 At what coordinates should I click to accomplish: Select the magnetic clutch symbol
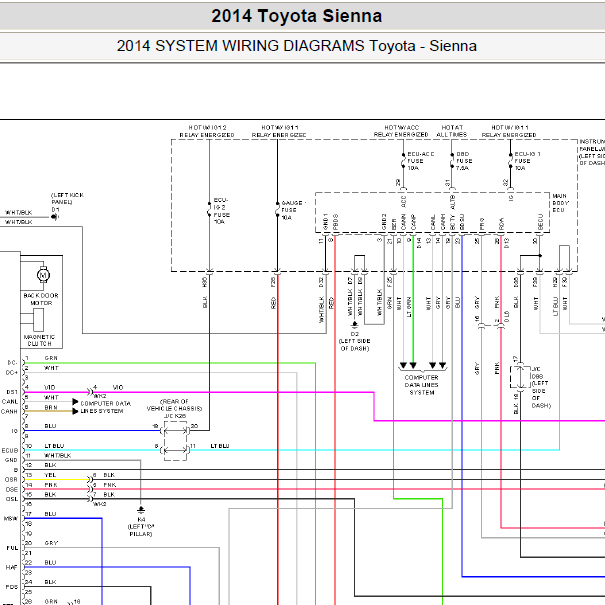(x=39, y=320)
